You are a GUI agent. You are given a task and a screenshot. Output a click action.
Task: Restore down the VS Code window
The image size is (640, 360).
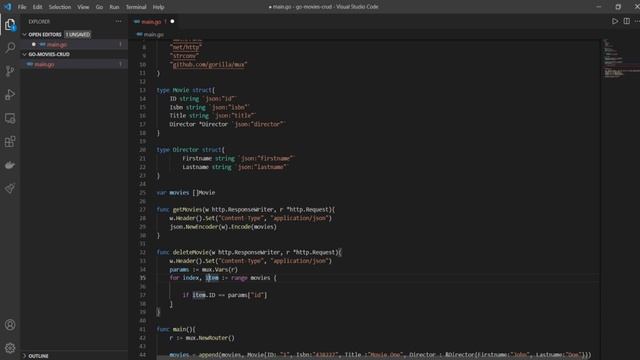(618, 7)
